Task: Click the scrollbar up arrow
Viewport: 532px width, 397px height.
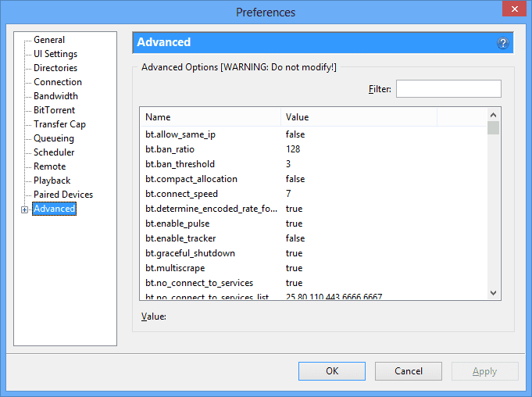Action: click(x=493, y=115)
